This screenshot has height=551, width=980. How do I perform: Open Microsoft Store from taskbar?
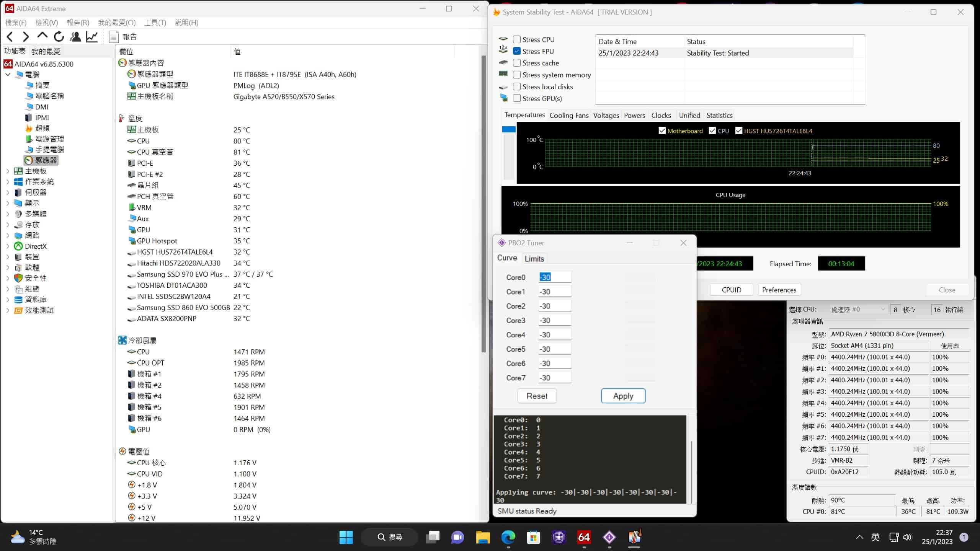pos(533,537)
